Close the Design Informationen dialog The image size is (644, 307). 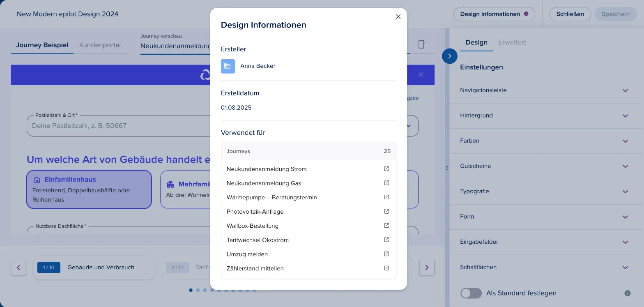coord(398,17)
